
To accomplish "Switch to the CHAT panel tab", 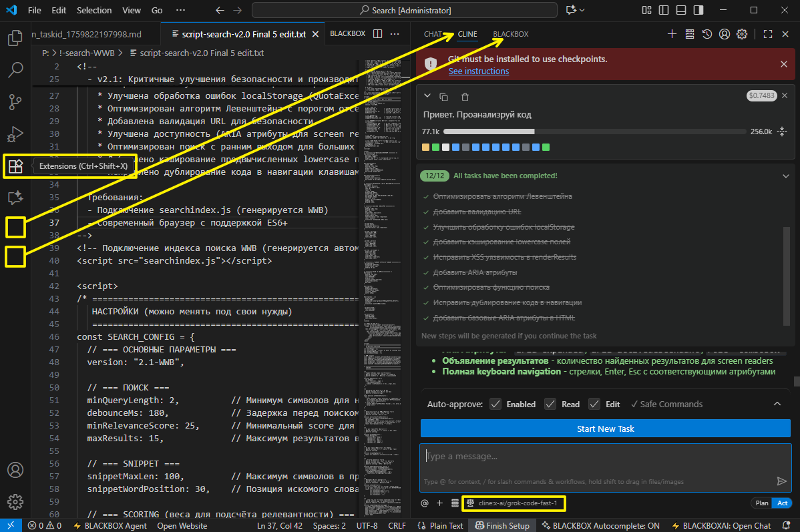I will click(x=433, y=34).
